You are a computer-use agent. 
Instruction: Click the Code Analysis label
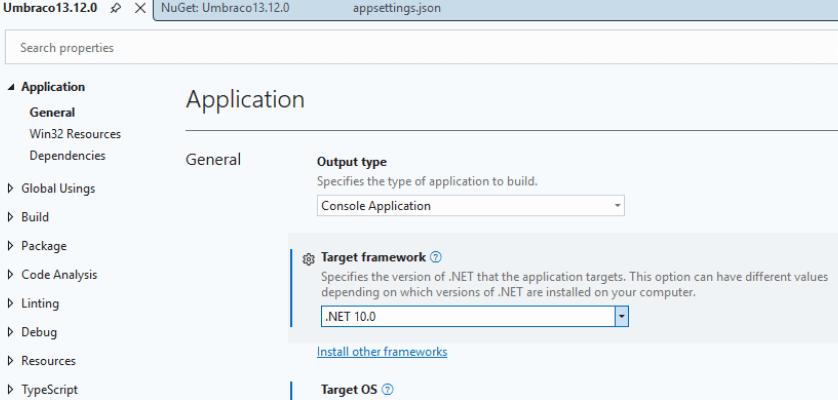[x=59, y=274]
